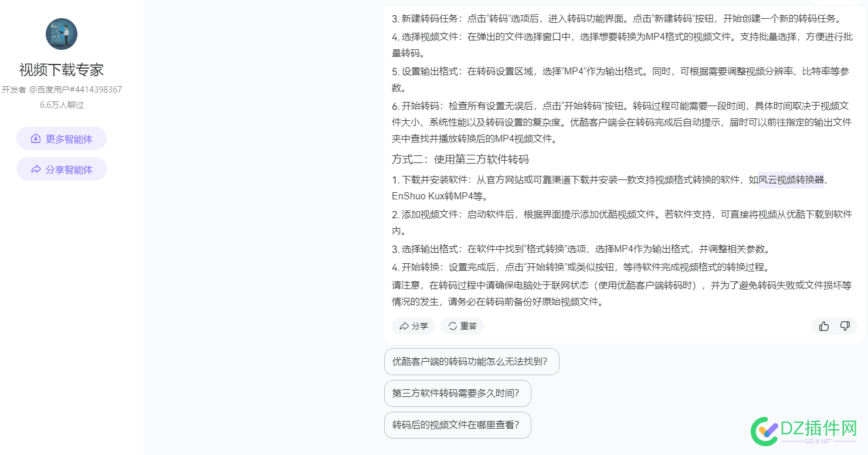Select suggestion 第三方软件转码需要多久时间?
This screenshot has height=455, width=868.
point(457,393)
